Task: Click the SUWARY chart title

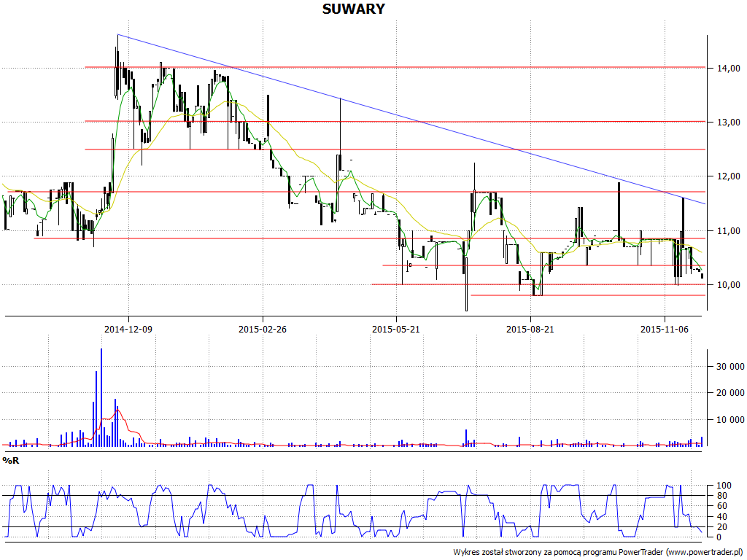Action: (354, 9)
